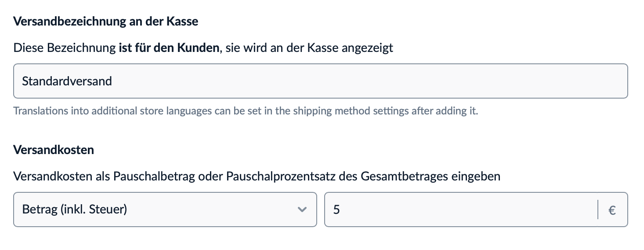Place cursor after the word Standardversand
The image size is (644, 250).
pos(113,81)
